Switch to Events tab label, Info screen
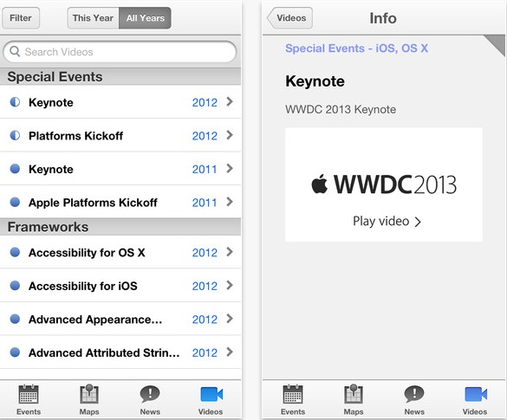Image resolution: width=507 pixels, height=420 pixels. point(293,412)
